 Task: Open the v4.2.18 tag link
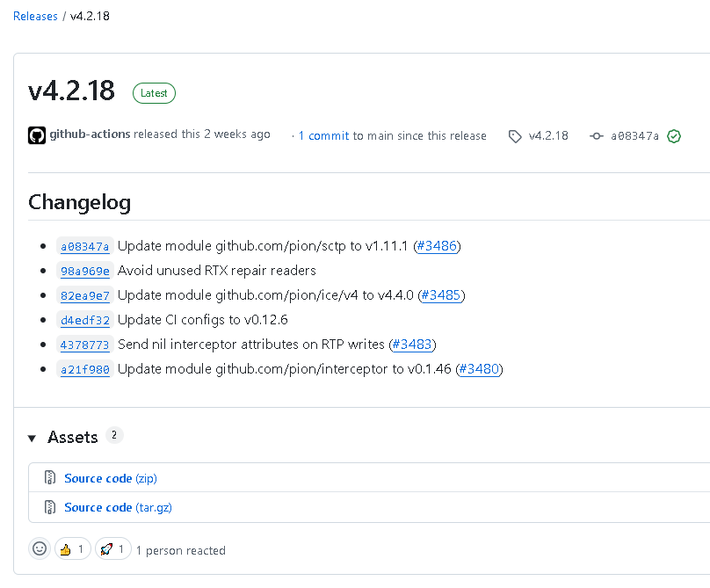pos(548,136)
